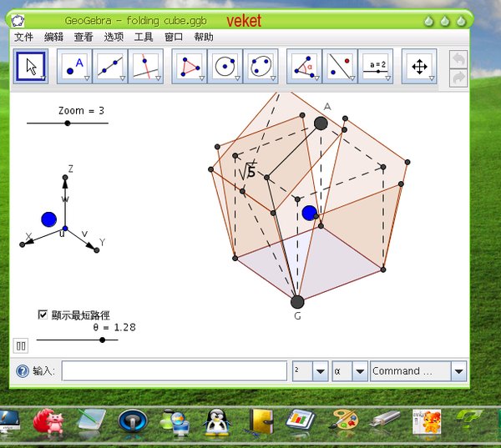Open the yellow notebook dock icon
The width and height of the screenshot is (501, 448).
261,421
